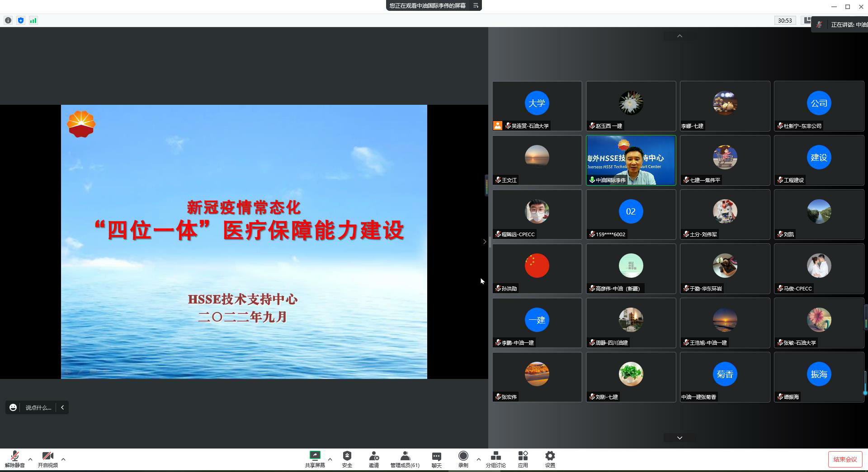
Task: Click the red 结束会议 button
Action: (x=844, y=459)
